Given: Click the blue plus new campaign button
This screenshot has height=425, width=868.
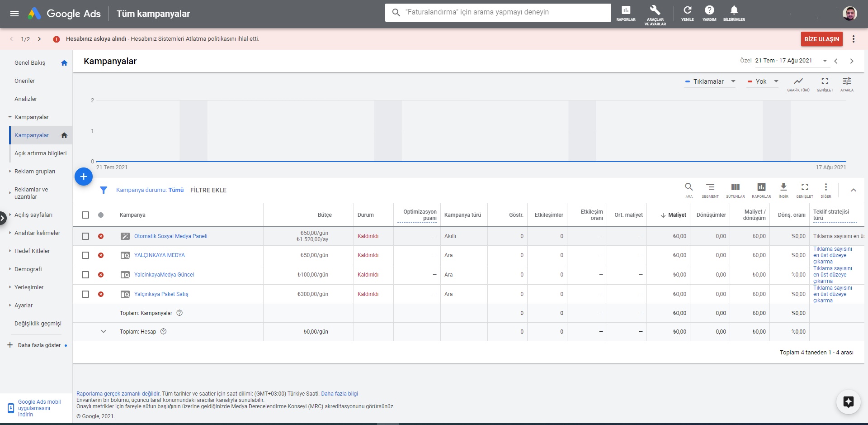Looking at the screenshot, I should 84,177.
